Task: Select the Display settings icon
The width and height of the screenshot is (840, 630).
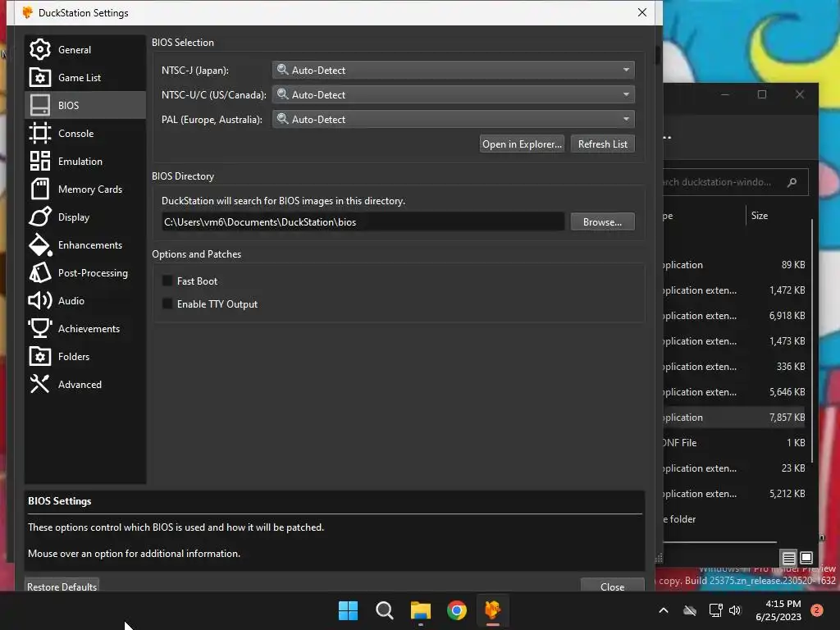Action: (39, 217)
